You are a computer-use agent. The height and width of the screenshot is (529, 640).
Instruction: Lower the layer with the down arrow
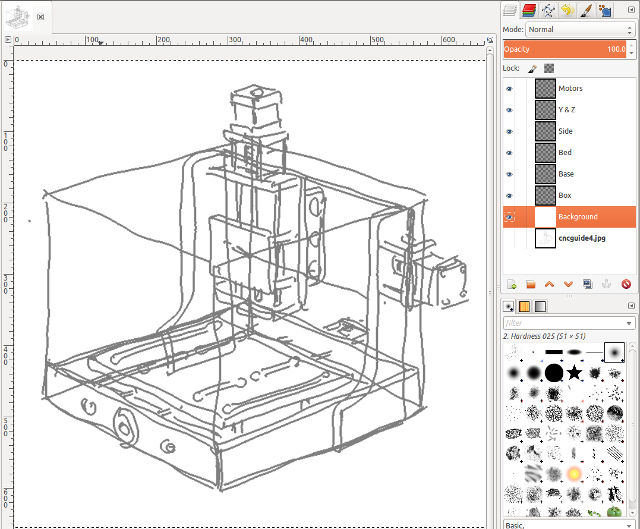click(568, 284)
